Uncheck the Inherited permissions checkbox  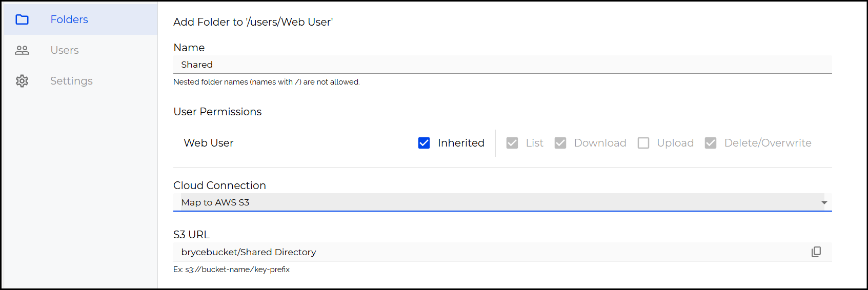[424, 143]
